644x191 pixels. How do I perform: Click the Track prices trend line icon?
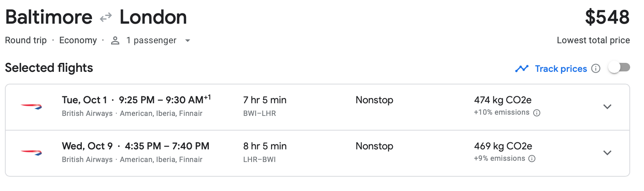(x=521, y=69)
